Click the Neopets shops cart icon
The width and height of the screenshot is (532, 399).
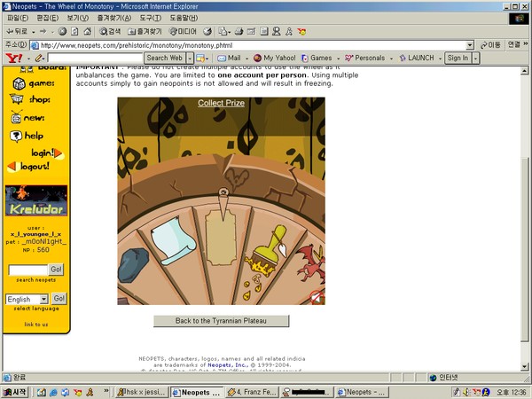point(17,99)
